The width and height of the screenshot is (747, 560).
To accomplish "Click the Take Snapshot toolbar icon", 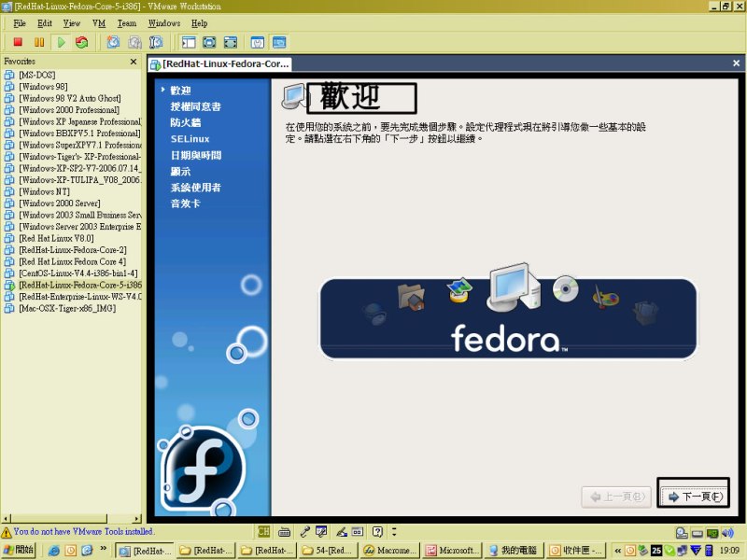I will click(113, 42).
